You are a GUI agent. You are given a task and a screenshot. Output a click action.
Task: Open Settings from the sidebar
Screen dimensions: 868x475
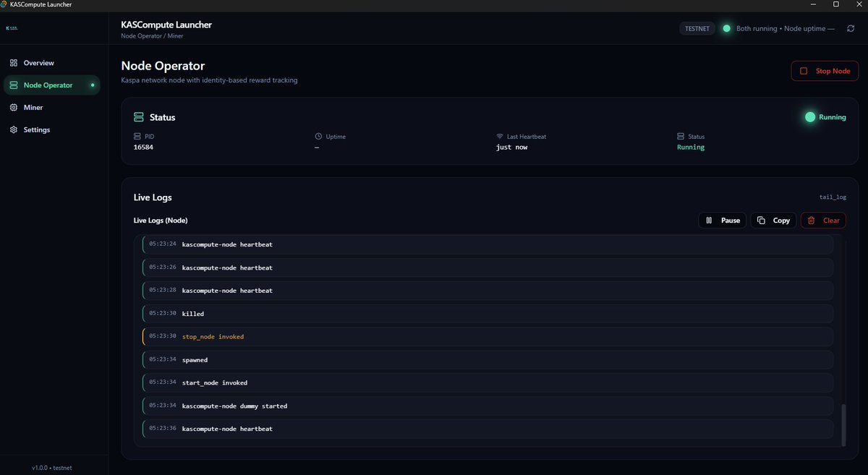[52, 130]
